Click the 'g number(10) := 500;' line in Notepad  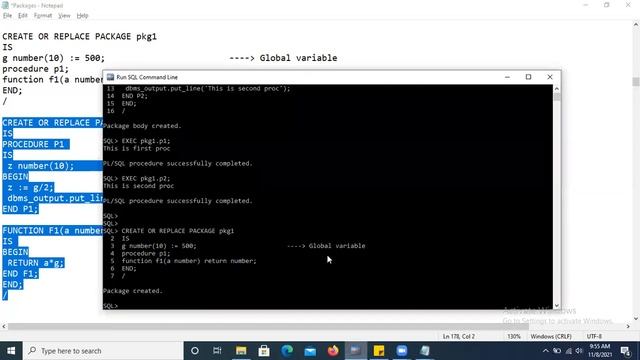[x=53, y=58]
